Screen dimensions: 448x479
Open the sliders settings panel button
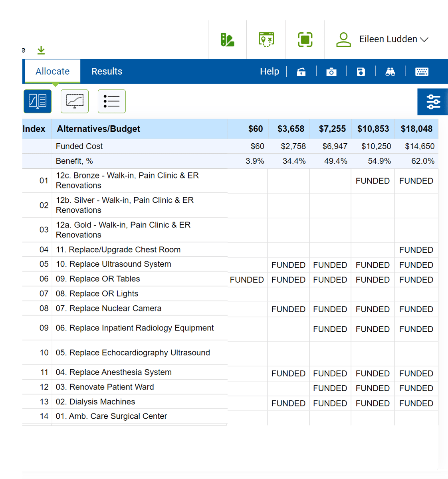[433, 102]
